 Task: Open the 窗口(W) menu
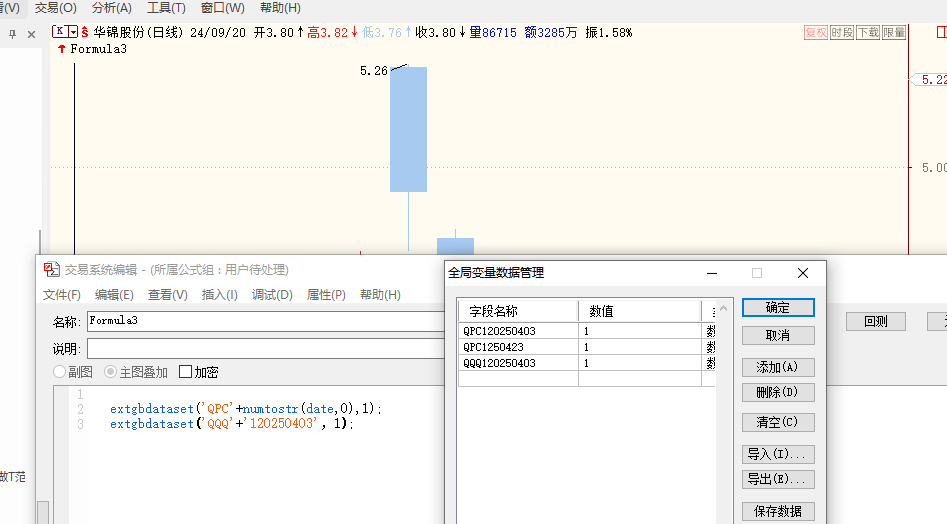(223, 8)
